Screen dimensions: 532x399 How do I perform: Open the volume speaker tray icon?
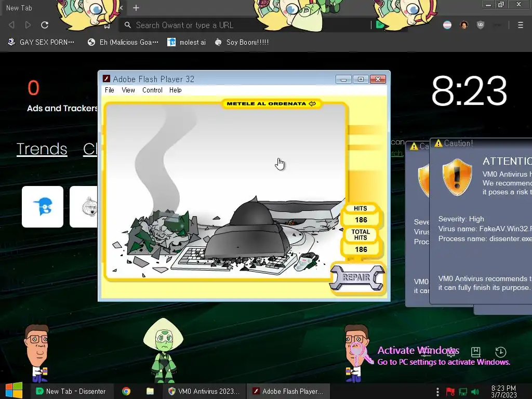pos(475,392)
